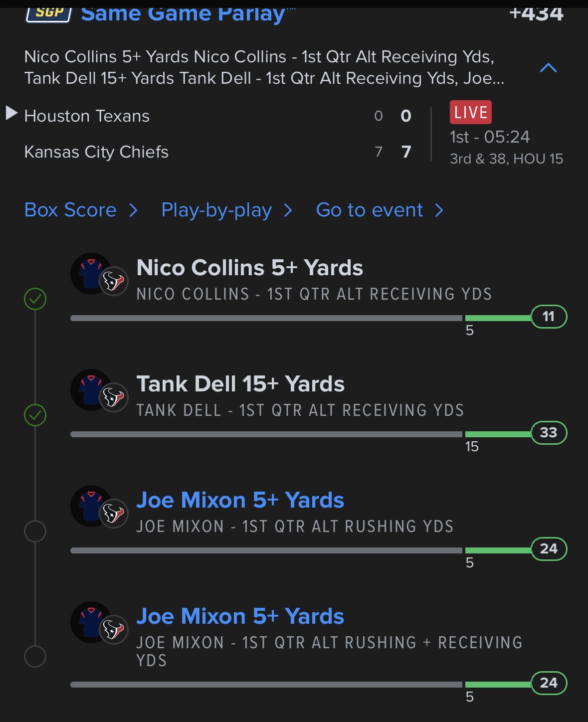
Task: Click the Same Game Parlay title
Action: coord(183,13)
